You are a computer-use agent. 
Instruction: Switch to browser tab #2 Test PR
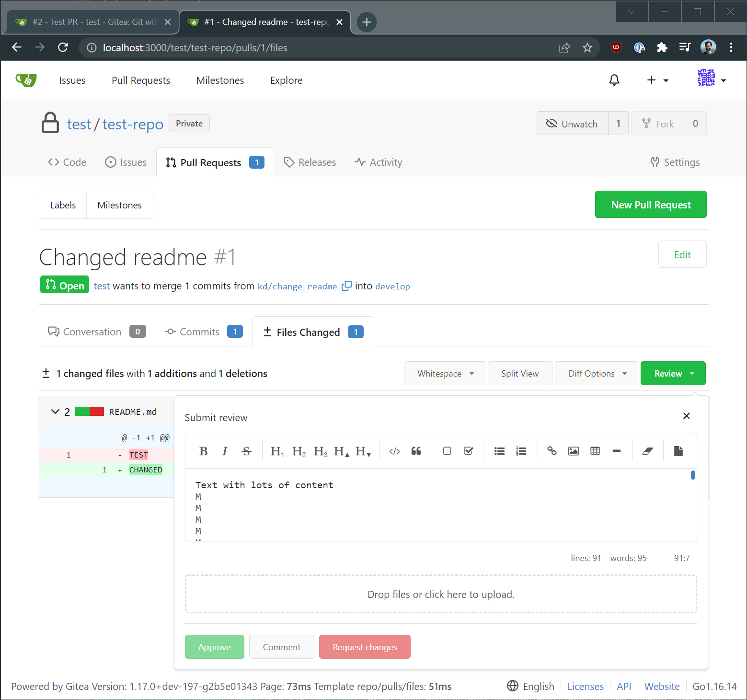93,22
